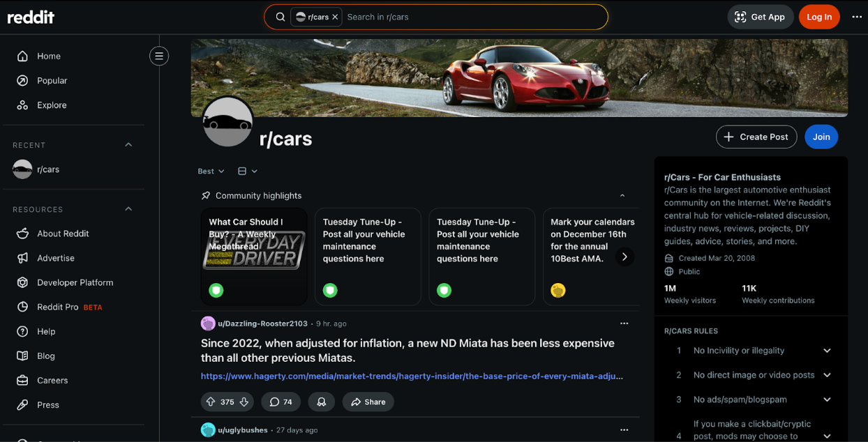Image resolution: width=868 pixels, height=442 pixels.
Task: Join the r/cars community
Action: coord(821,137)
